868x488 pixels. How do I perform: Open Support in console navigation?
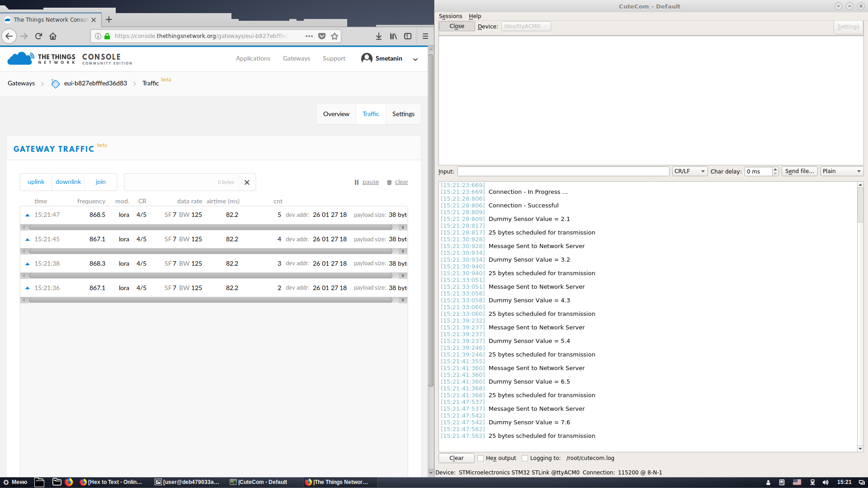pos(334,58)
